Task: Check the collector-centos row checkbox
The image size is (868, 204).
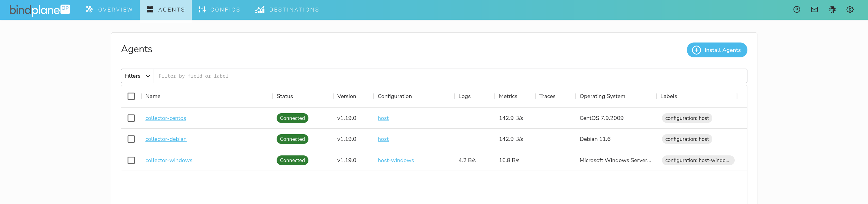Action: click(x=131, y=118)
